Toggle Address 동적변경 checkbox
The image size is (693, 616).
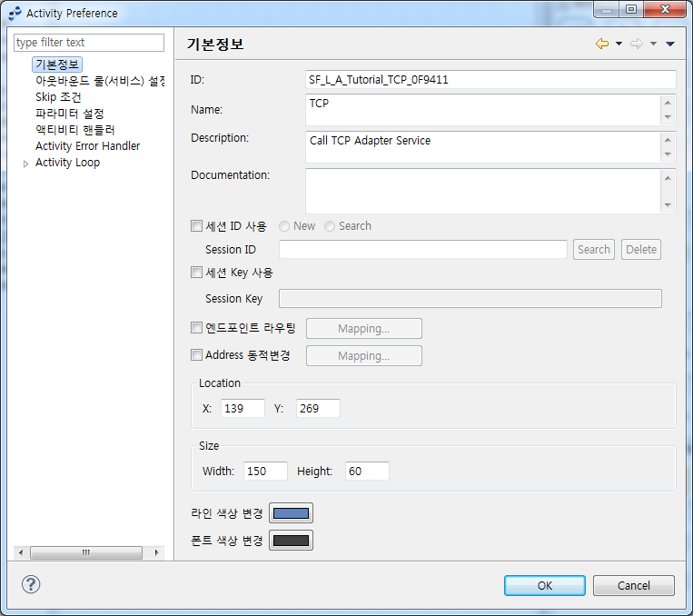[x=196, y=354]
